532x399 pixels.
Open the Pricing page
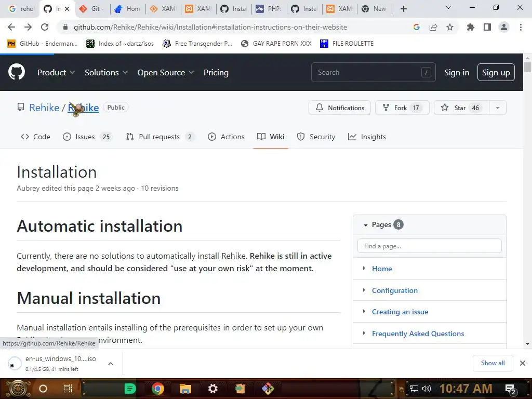point(216,73)
